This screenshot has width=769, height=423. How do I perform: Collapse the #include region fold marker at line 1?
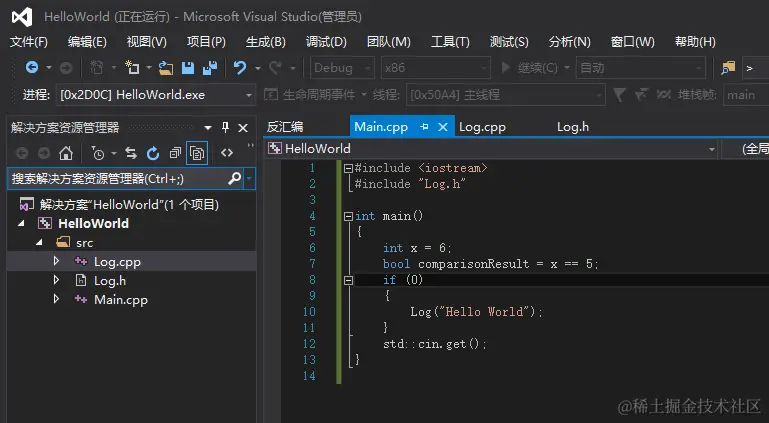pyautogui.click(x=348, y=169)
